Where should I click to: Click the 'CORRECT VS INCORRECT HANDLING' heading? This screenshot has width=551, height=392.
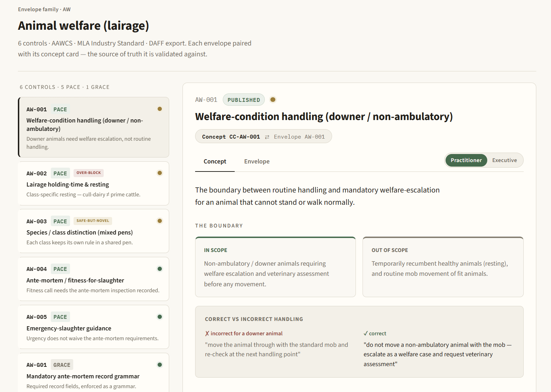pos(254,319)
